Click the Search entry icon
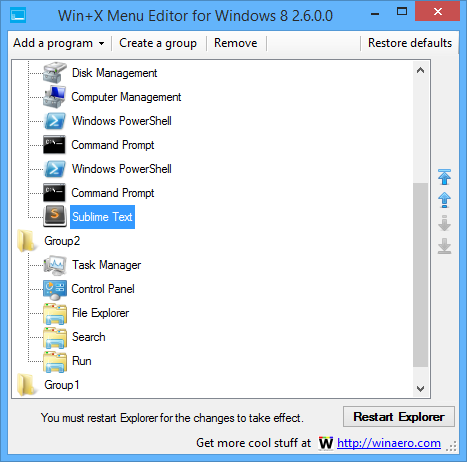Screen dimensions: 467x462 click(55, 337)
